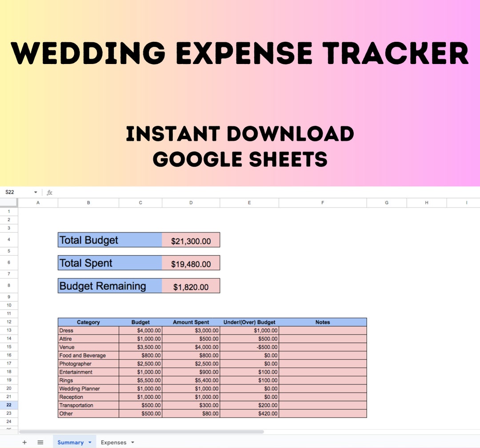Viewport: 480px width, 448px height.
Task: Select the Summary tab
Action: pyautogui.click(x=71, y=442)
